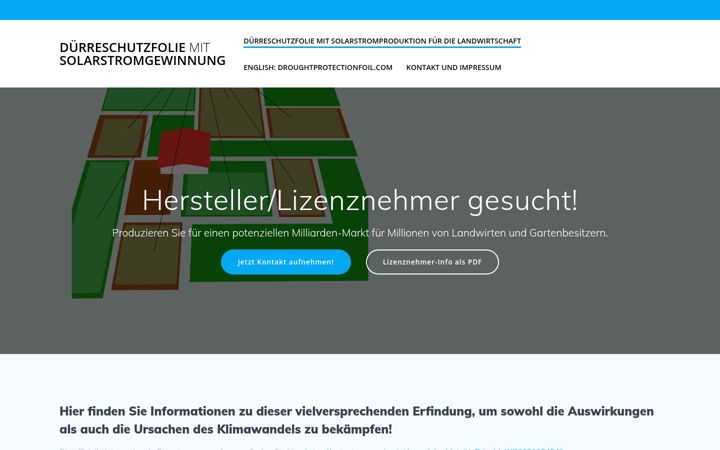This screenshot has height=450, width=720.
Task: Click the Jetzt Kontakt aufnehmen! button
Action: coord(286,262)
